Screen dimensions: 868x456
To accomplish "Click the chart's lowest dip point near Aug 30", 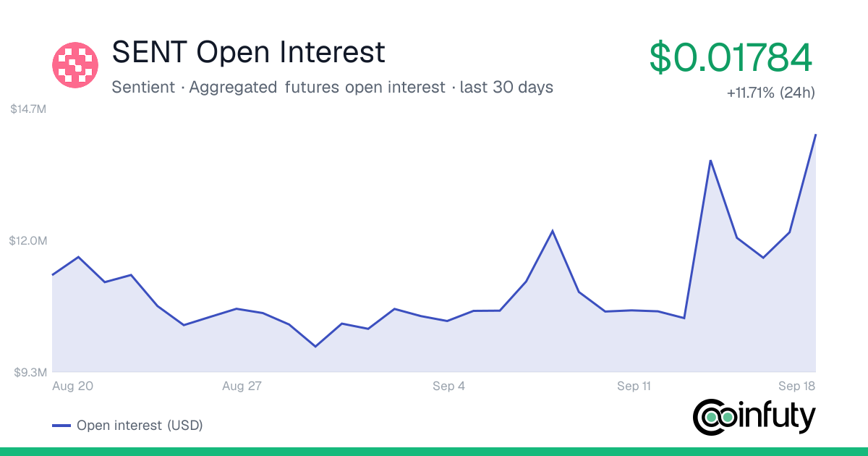I will point(315,346).
